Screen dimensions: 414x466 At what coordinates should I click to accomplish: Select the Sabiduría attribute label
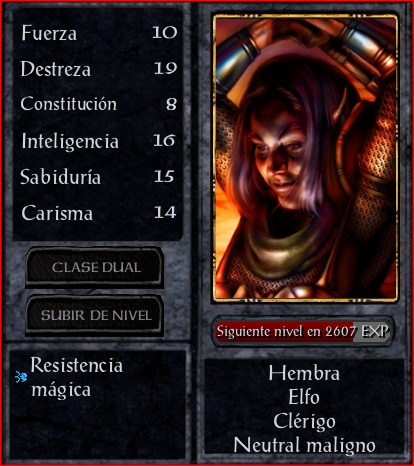(x=60, y=177)
